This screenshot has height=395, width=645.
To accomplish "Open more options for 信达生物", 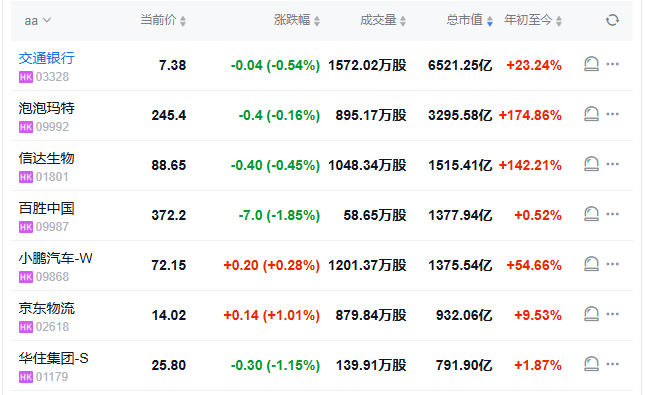I will pos(613,164).
